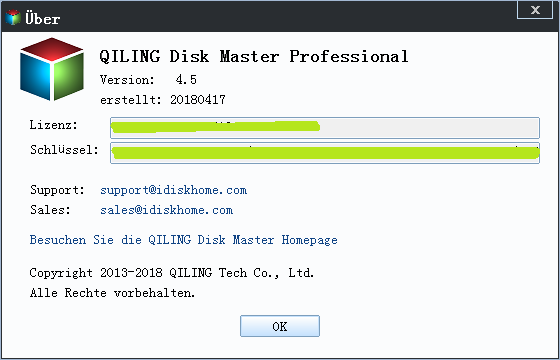
Task: Click the Lizenz label
Action: (54, 125)
